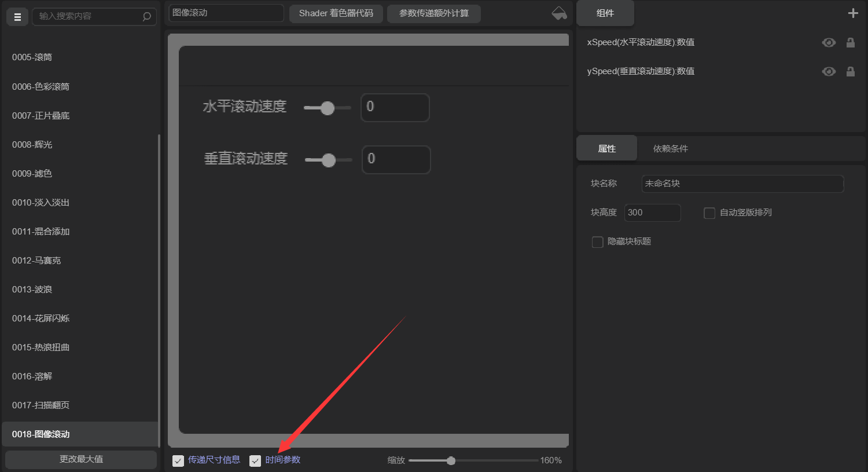Click the 块高度 input showing 300
This screenshot has height=472, width=868.
pos(653,213)
